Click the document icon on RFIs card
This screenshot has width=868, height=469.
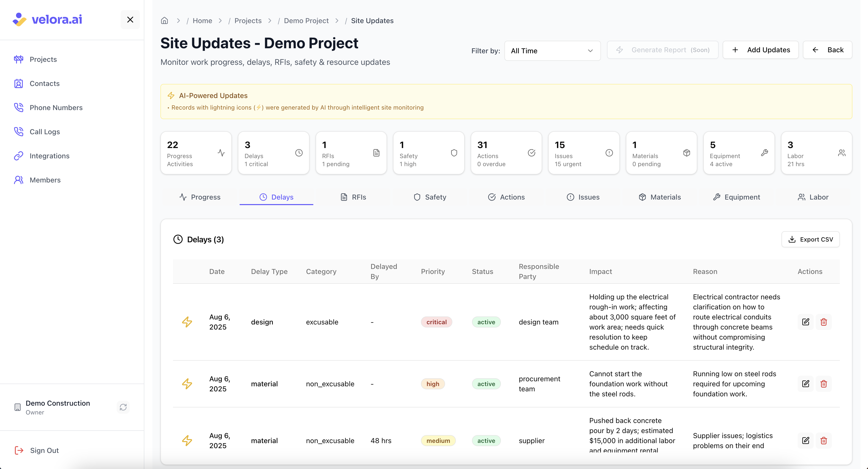pyautogui.click(x=376, y=153)
